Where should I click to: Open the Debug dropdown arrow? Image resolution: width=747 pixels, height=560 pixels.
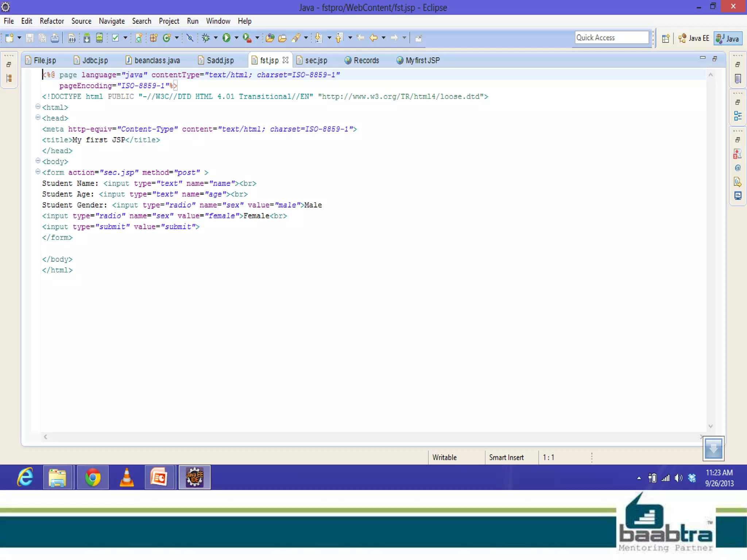point(216,38)
